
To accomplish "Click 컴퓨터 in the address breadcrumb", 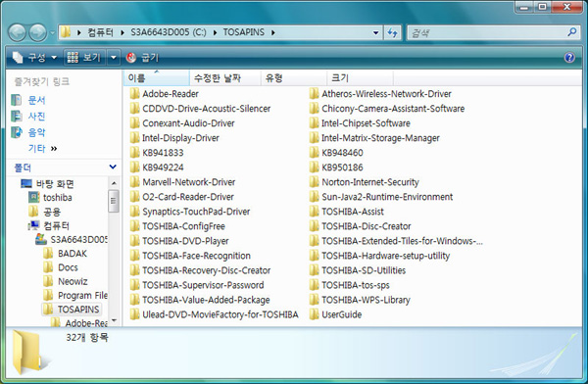I will point(100,32).
